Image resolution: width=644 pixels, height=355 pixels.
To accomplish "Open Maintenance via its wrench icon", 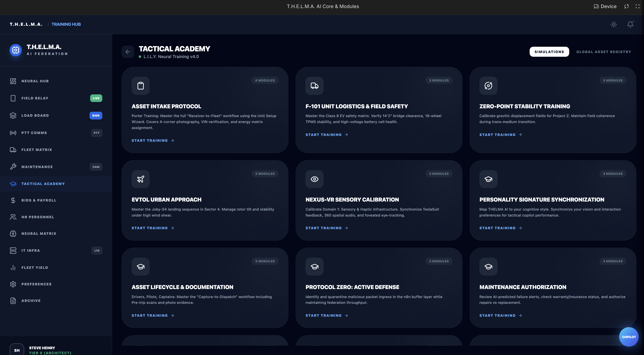I will (x=13, y=167).
